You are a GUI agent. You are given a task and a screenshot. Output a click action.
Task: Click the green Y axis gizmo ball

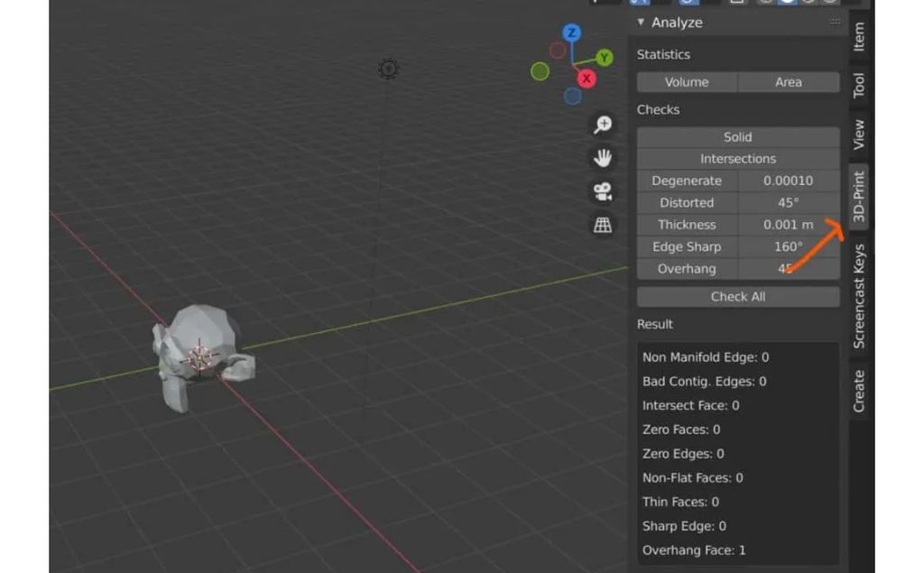604,58
